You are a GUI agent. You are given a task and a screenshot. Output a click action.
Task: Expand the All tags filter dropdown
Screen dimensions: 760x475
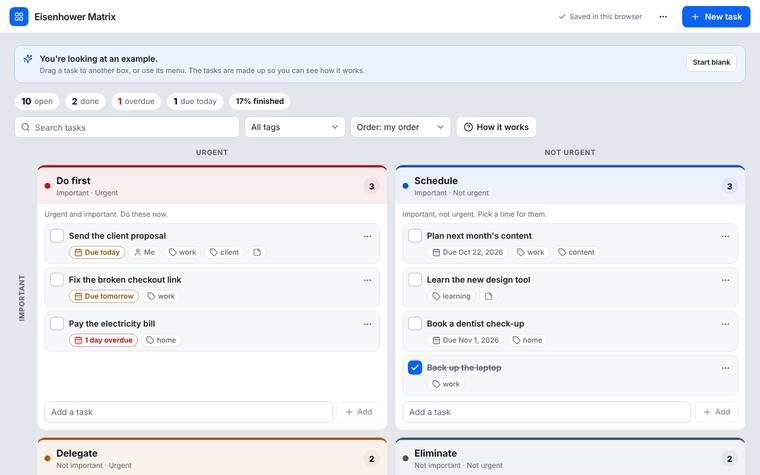pos(295,127)
